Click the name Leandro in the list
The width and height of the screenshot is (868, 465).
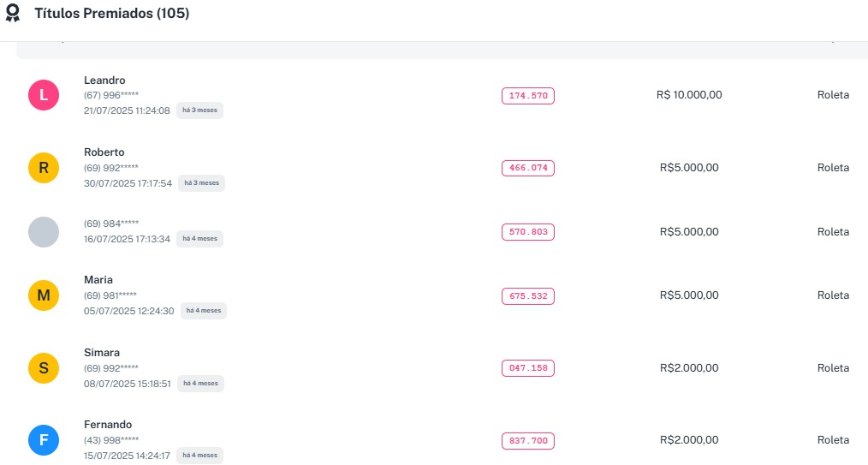(104, 80)
